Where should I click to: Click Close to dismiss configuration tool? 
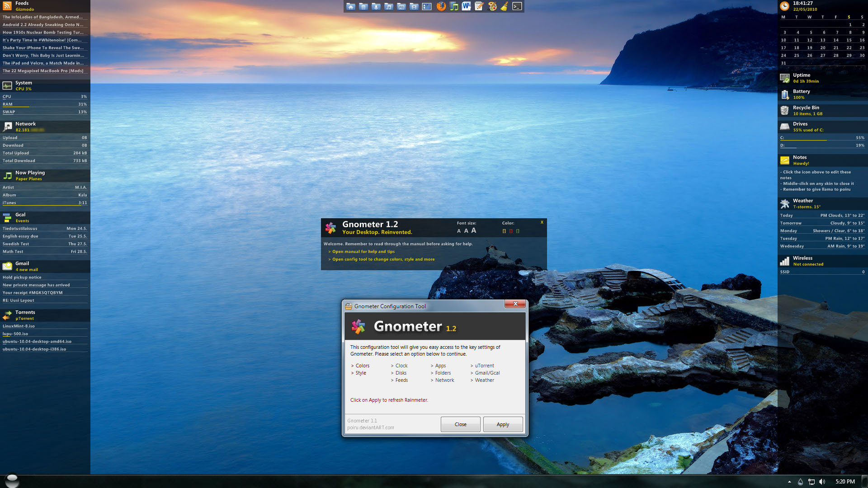pyautogui.click(x=461, y=424)
